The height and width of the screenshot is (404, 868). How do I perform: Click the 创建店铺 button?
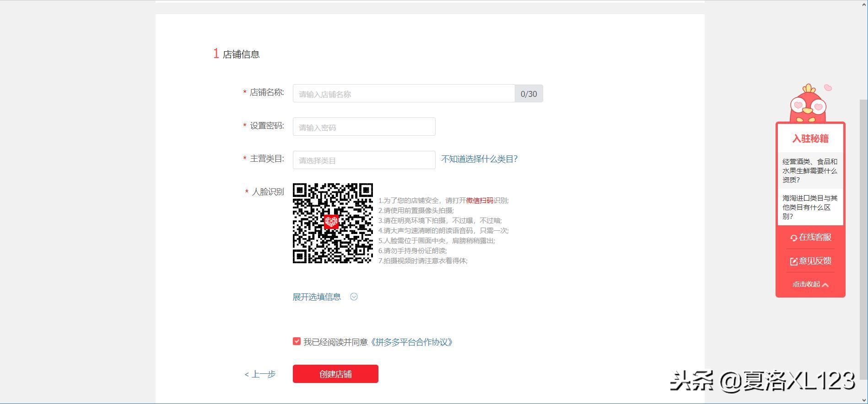tap(335, 374)
